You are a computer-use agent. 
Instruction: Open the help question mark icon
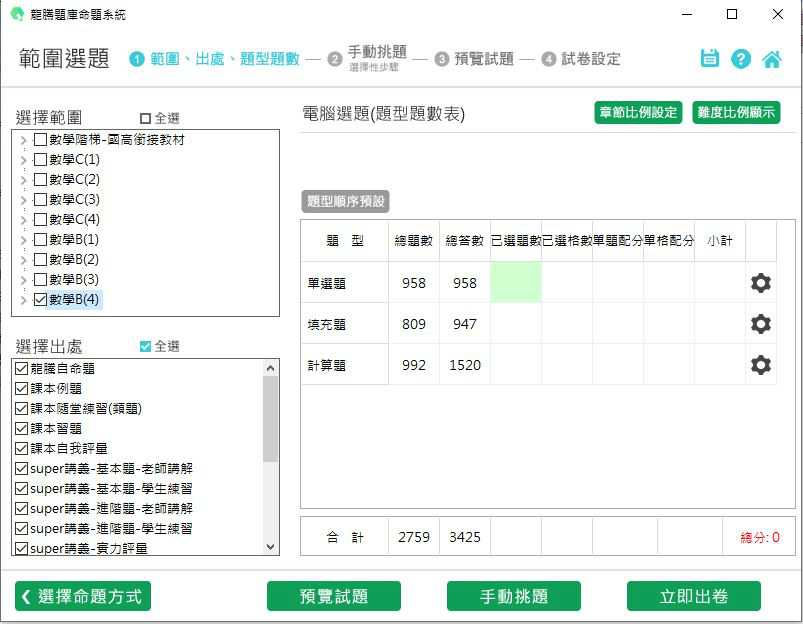pos(741,59)
